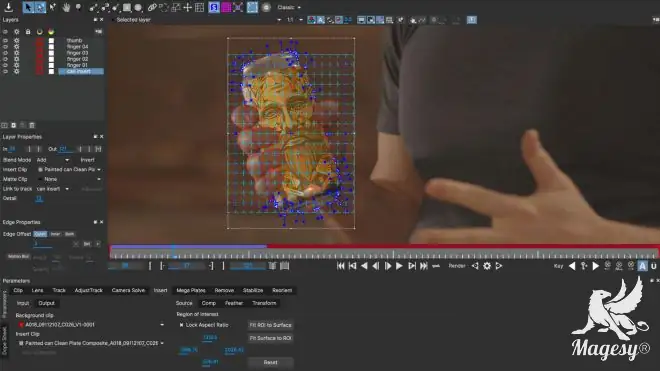Hide the finger 02 layer
660x371 pixels.
click(5, 59)
